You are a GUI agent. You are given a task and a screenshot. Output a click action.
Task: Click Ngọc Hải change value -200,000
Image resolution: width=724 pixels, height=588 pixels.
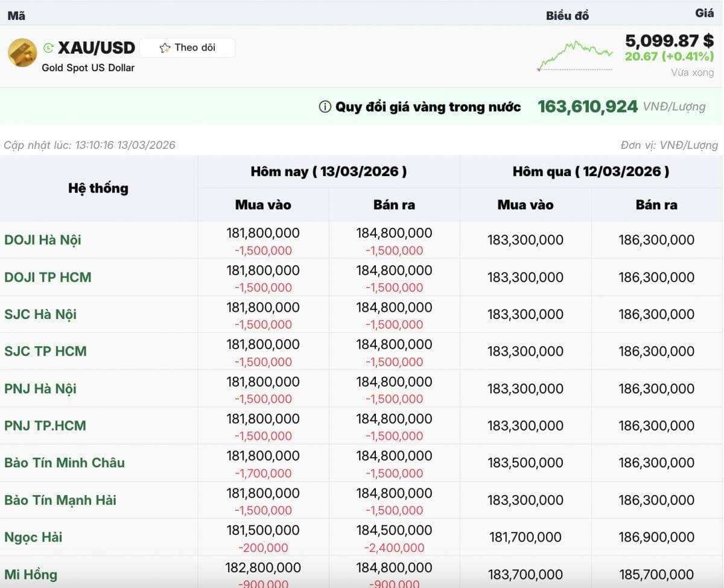click(x=263, y=548)
